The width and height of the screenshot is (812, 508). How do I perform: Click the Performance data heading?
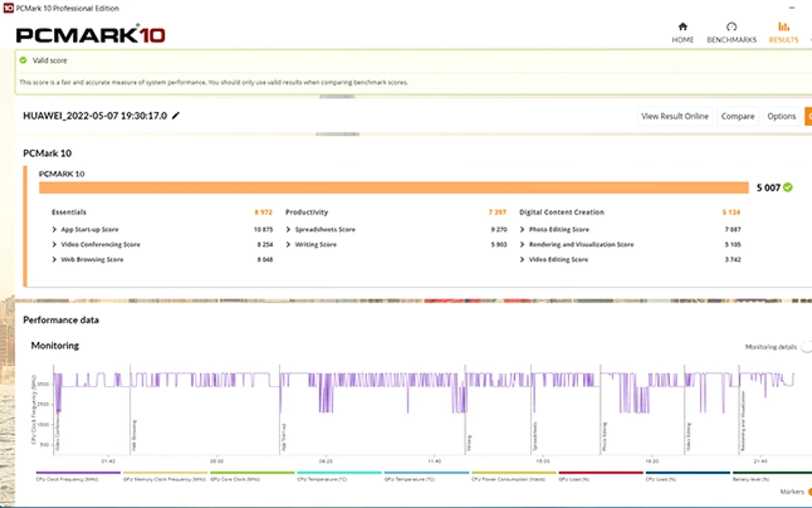click(60, 320)
